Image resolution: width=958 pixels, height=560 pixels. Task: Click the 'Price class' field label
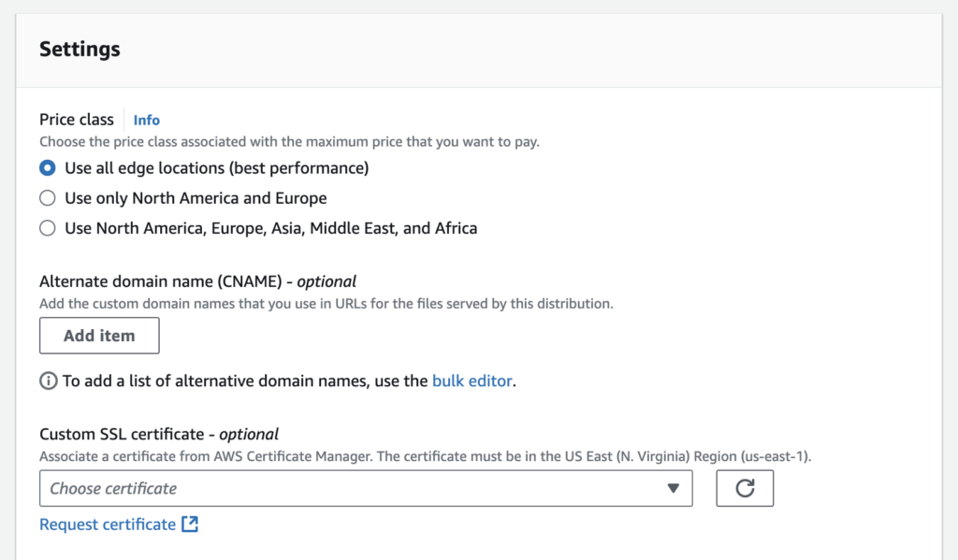[x=77, y=120]
